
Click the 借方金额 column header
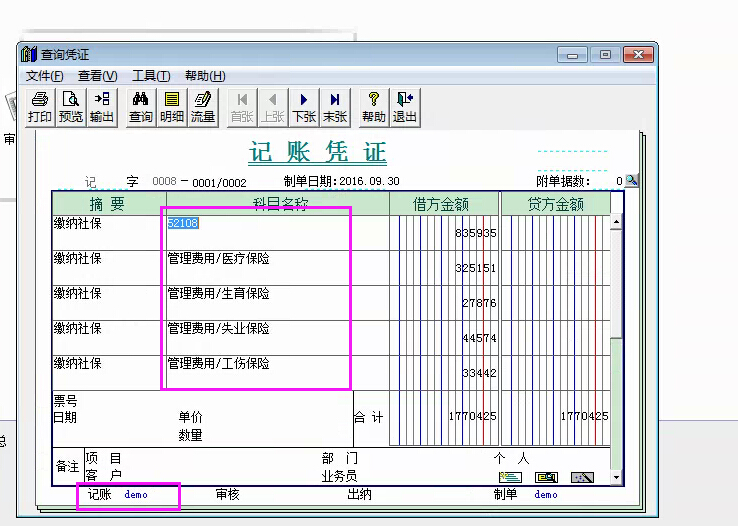tap(443, 204)
